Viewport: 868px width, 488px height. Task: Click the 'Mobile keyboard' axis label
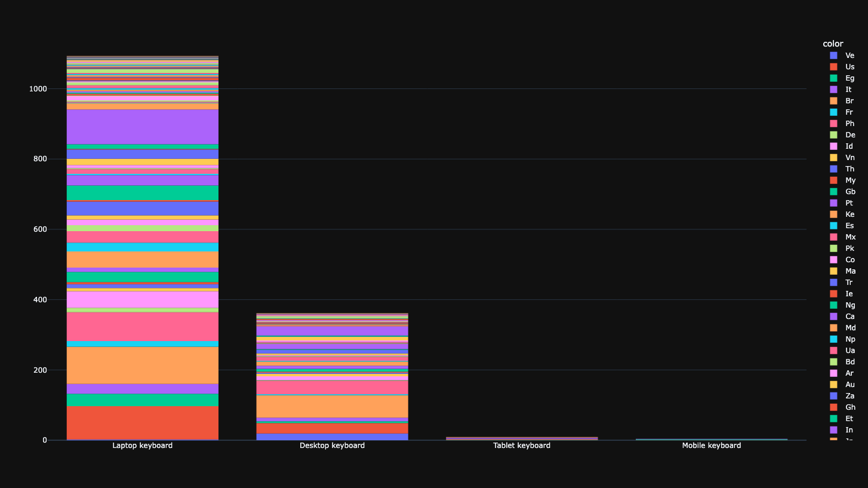click(x=712, y=446)
